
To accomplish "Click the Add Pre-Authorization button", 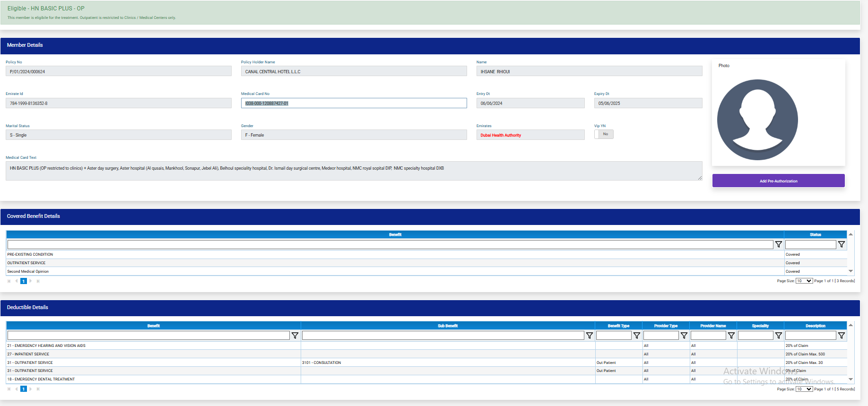I will [778, 181].
